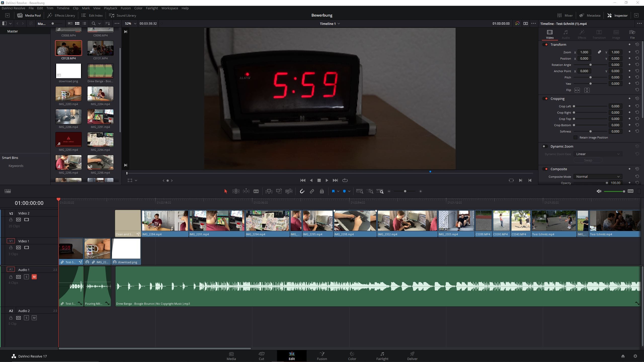Add keyframe for Zoom parameter
The image size is (644, 362).
pyautogui.click(x=629, y=52)
